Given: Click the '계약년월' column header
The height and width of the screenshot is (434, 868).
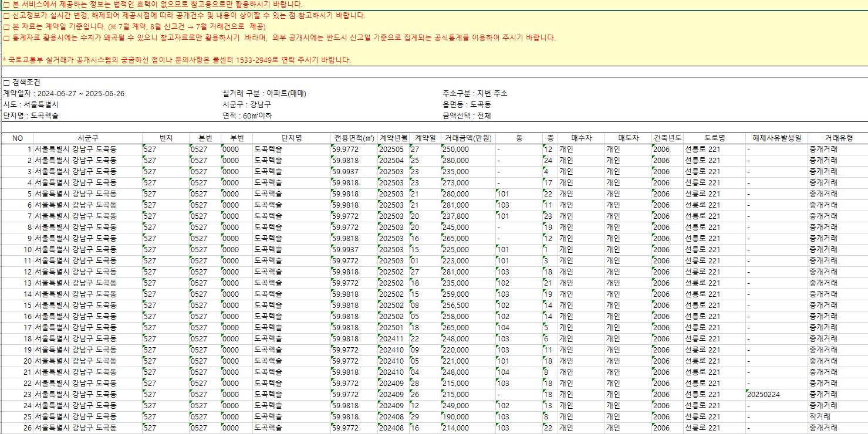Looking at the screenshot, I should tap(393, 138).
